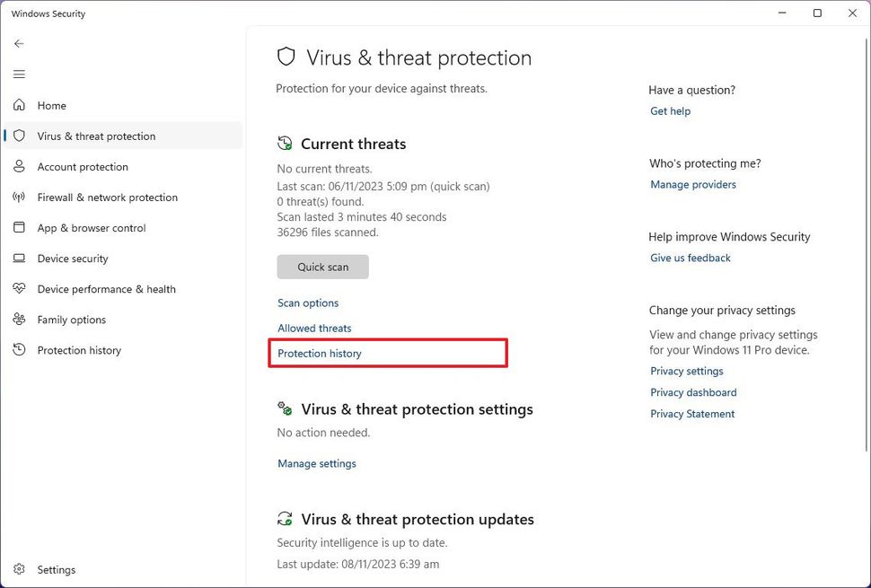
Task: Open Device security settings
Action: (x=72, y=259)
